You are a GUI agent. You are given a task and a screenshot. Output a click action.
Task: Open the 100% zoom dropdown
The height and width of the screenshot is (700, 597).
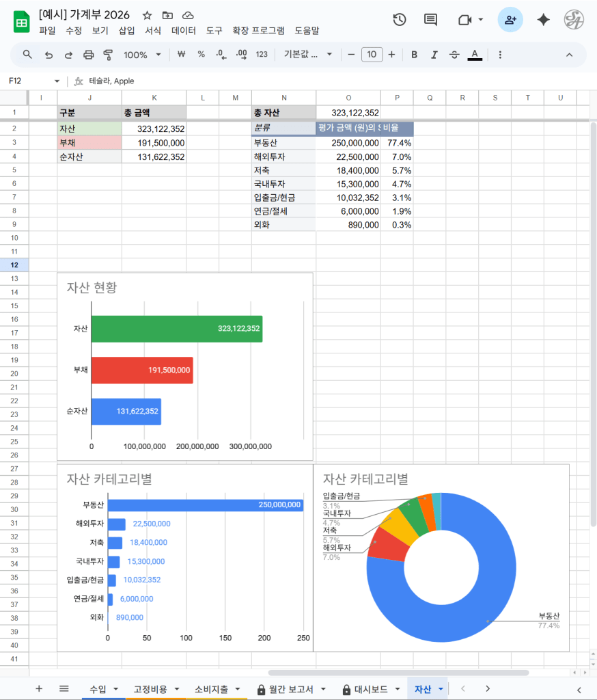pos(142,55)
